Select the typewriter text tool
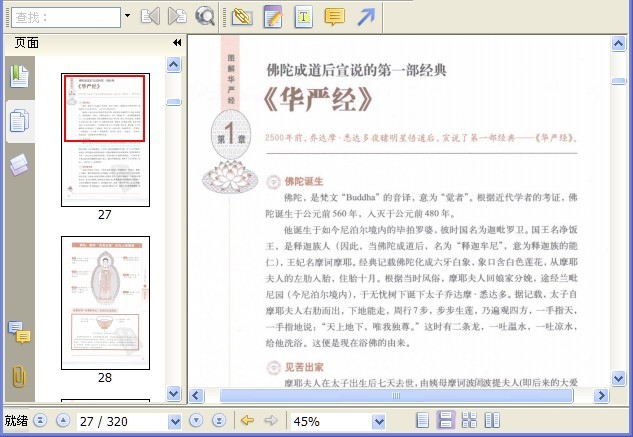 pyautogui.click(x=304, y=17)
